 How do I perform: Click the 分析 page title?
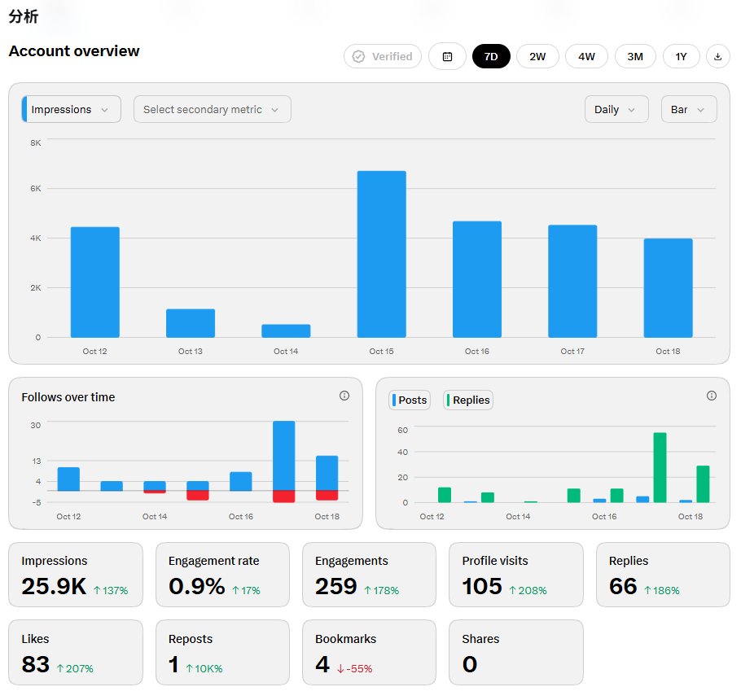click(x=24, y=16)
